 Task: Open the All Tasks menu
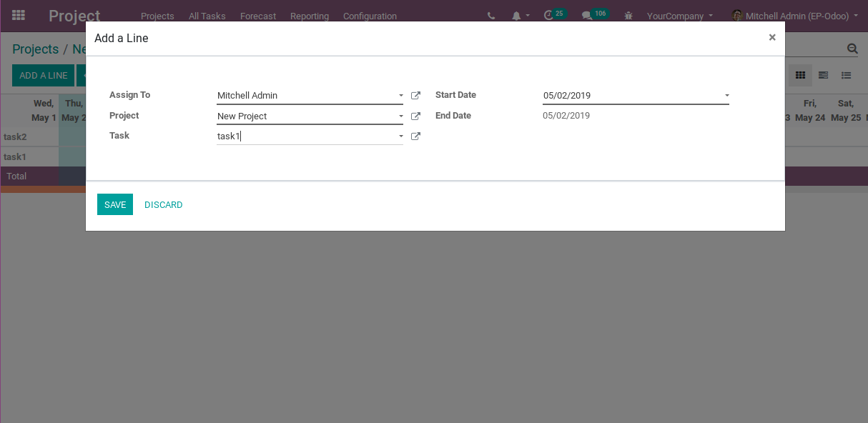207,16
